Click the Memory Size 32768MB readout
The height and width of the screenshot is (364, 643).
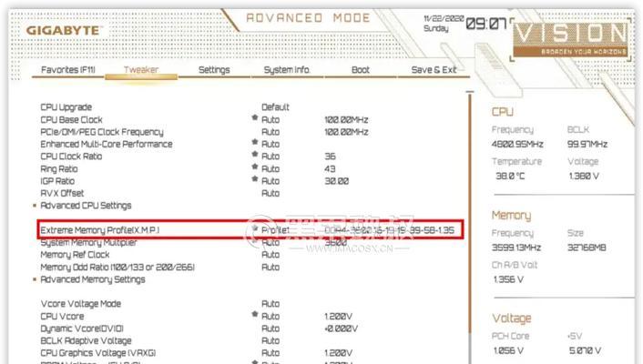pyautogui.click(x=587, y=248)
